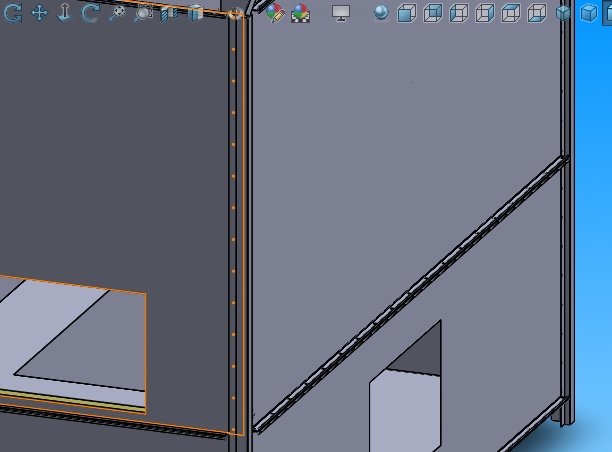Select the diagonal rail on the right panel

(x=412, y=294)
